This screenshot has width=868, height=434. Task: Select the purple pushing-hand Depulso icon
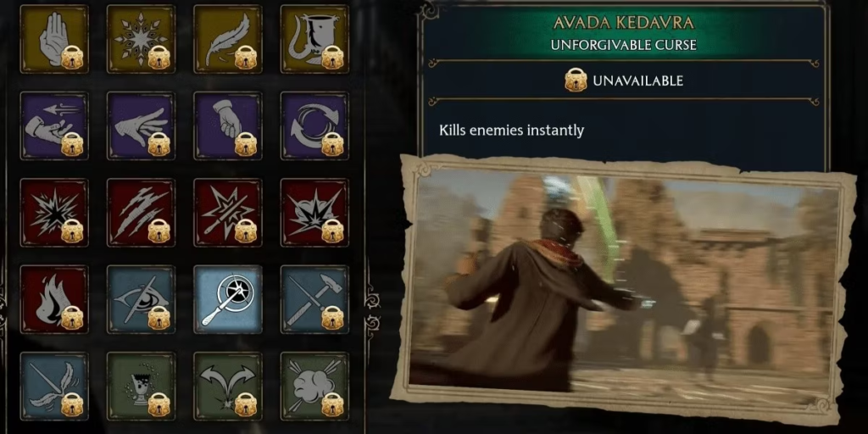[141, 125]
